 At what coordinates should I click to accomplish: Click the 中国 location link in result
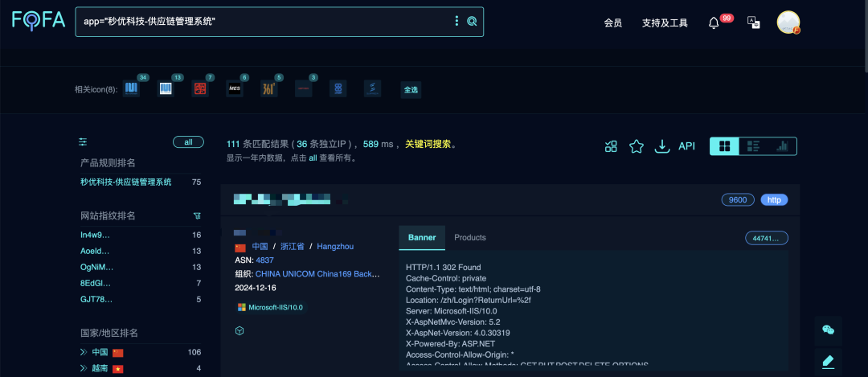point(260,246)
